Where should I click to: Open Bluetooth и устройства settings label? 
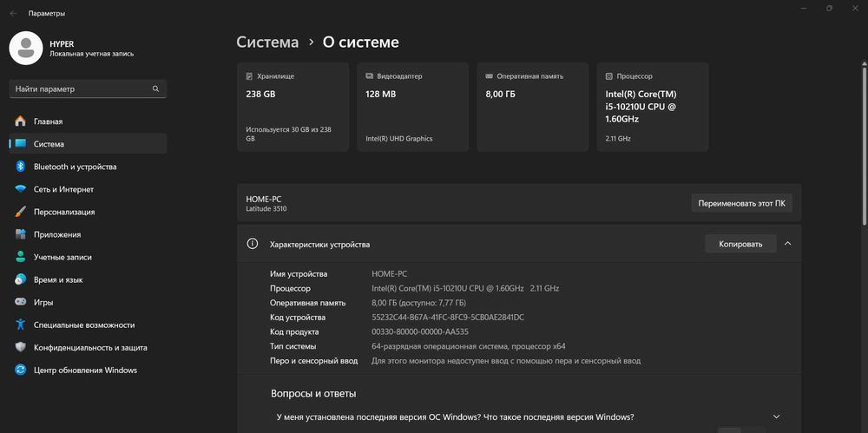click(x=76, y=167)
